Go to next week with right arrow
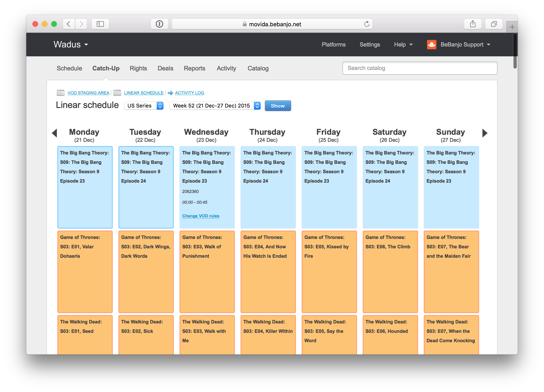This screenshot has height=392, width=544. pos(485,133)
